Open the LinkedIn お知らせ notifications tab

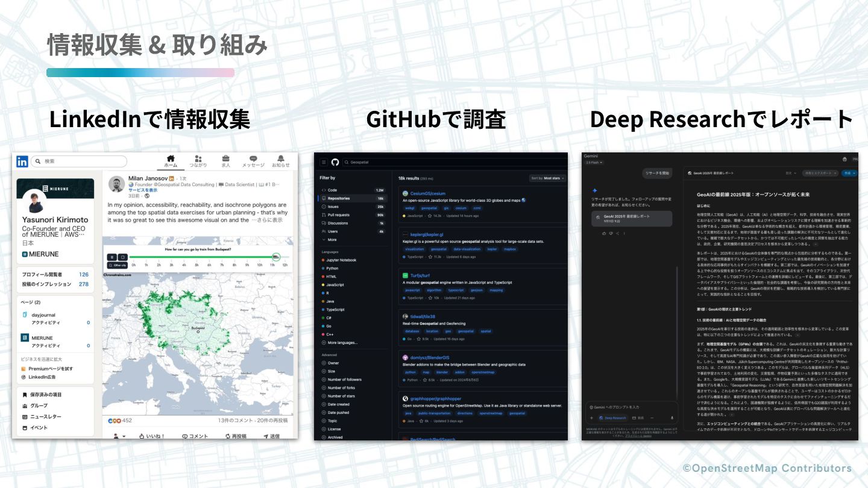pyautogui.click(x=281, y=161)
